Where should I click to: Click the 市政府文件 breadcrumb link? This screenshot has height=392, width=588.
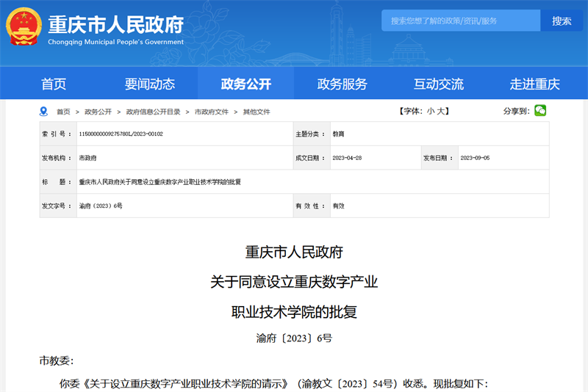pyautogui.click(x=211, y=112)
